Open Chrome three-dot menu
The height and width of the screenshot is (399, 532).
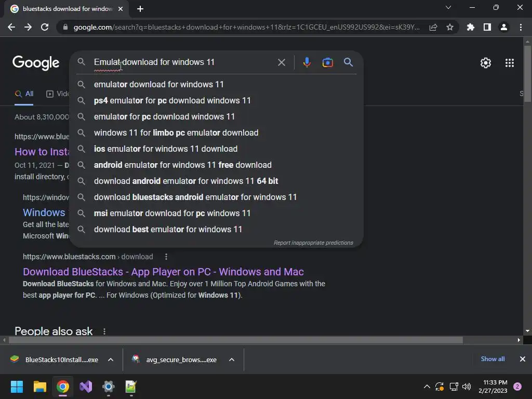(521, 27)
